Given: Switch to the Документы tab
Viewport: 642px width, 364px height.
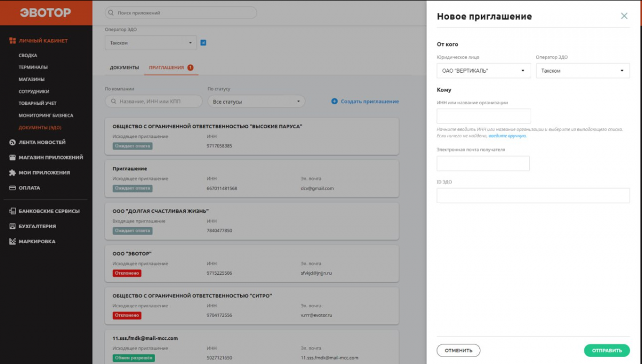Looking at the screenshot, I should pyautogui.click(x=124, y=68).
